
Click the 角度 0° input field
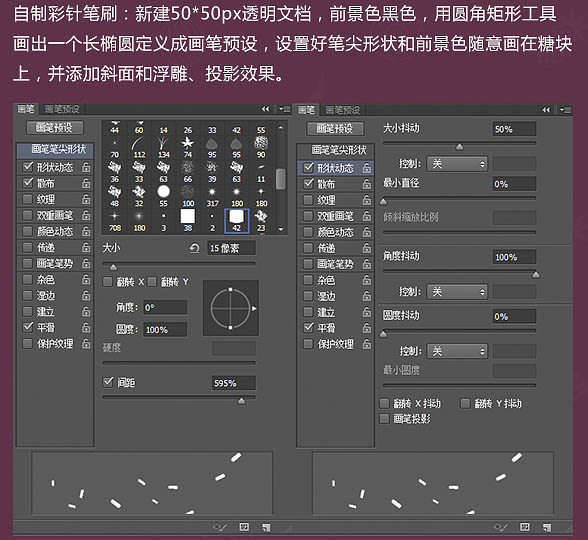pyautogui.click(x=165, y=308)
